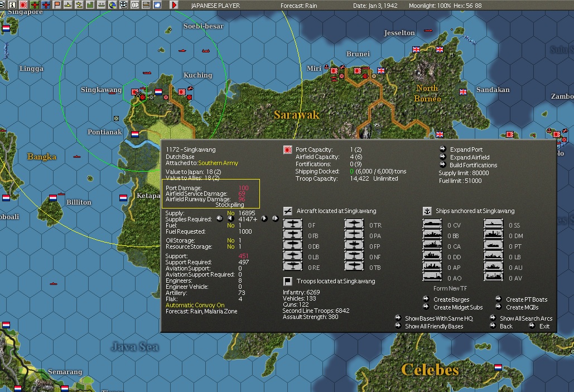Click the Singkawang base flag on the map
The height and width of the screenshot is (392, 574).
[x=135, y=91]
